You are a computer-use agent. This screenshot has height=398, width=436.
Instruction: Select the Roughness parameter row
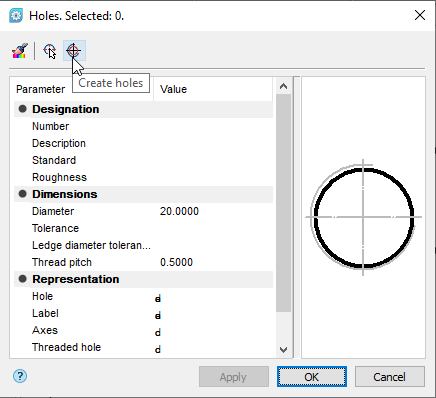coord(144,177)
